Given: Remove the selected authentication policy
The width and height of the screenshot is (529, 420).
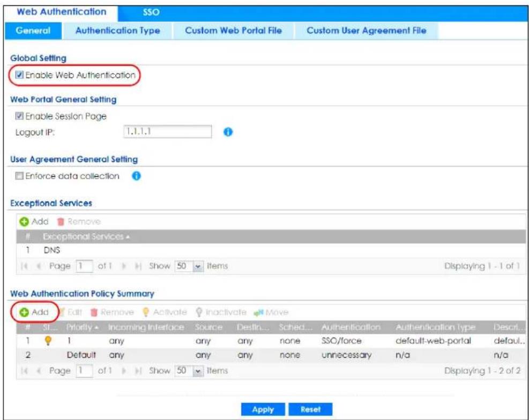Looking at the screenshot, I should (x=112, y=312).
